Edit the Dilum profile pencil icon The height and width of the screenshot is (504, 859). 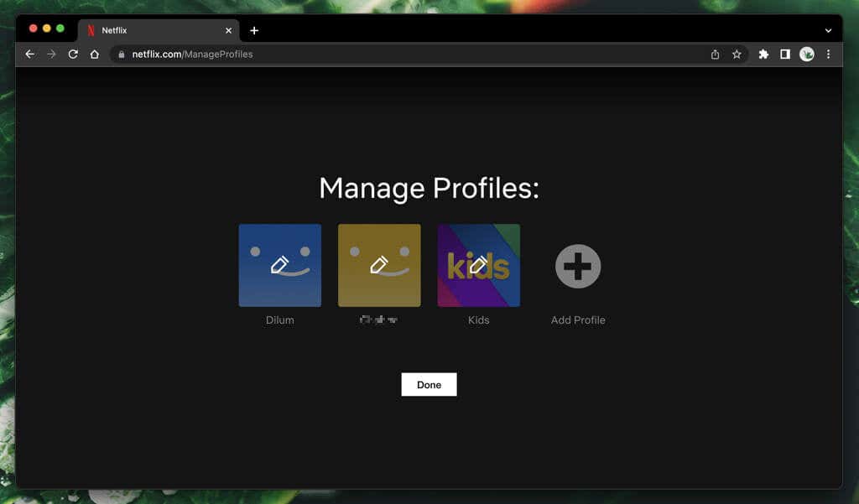279,265
